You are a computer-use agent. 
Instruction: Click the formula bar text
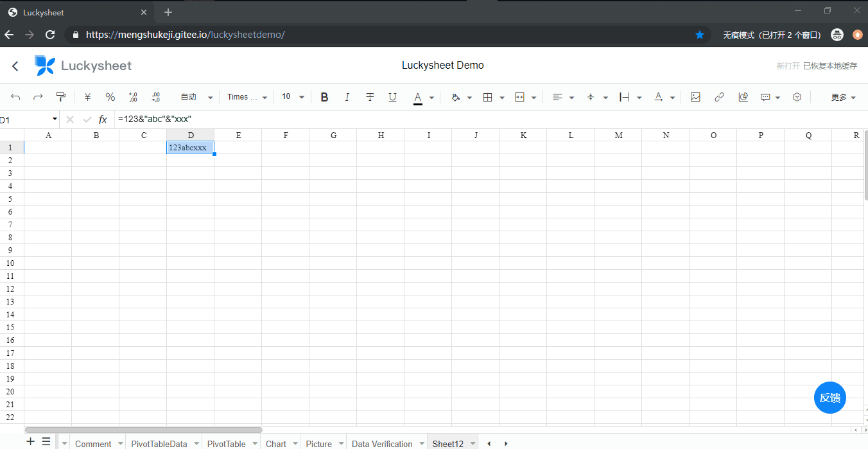click(155, 119)
